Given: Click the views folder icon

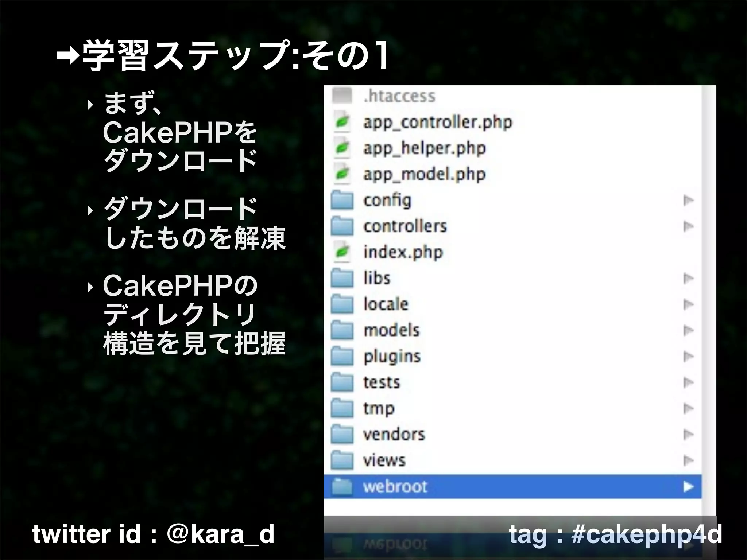Looking at the screenshot, I should click(x=342, y=460).
